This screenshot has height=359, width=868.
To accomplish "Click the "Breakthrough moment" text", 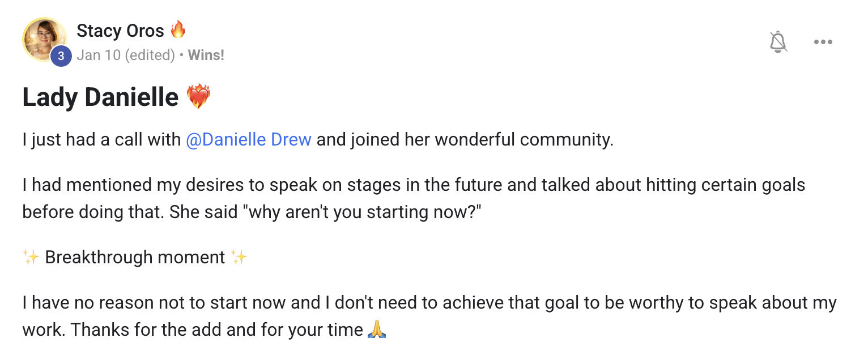I will pos(135,257).
